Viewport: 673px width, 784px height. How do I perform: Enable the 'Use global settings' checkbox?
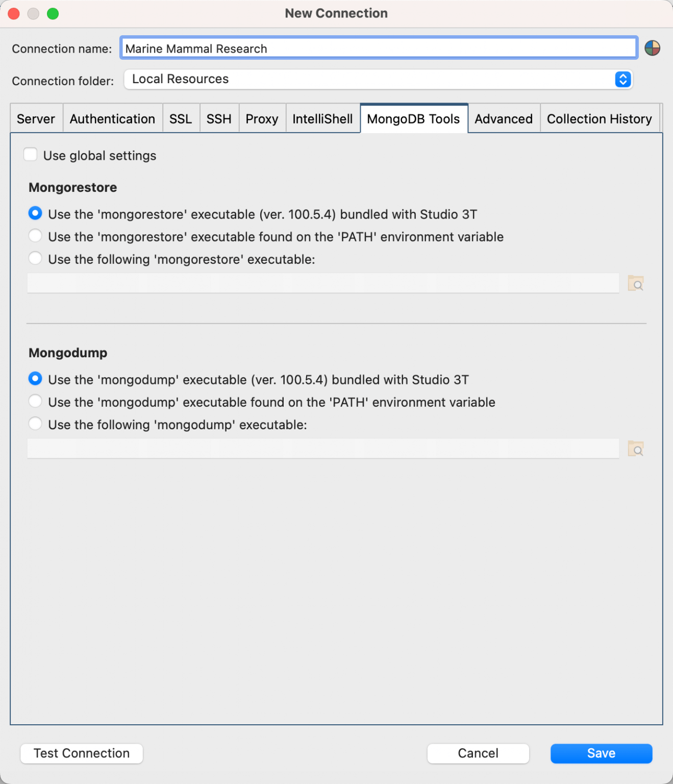pos(31,154)
